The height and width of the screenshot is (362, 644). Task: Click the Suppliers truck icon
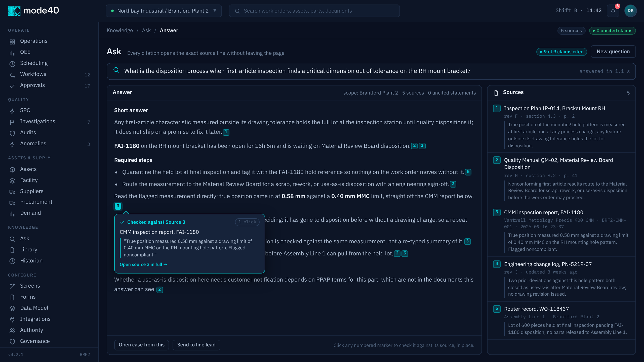pyautogui.click(x=12, y=192)
